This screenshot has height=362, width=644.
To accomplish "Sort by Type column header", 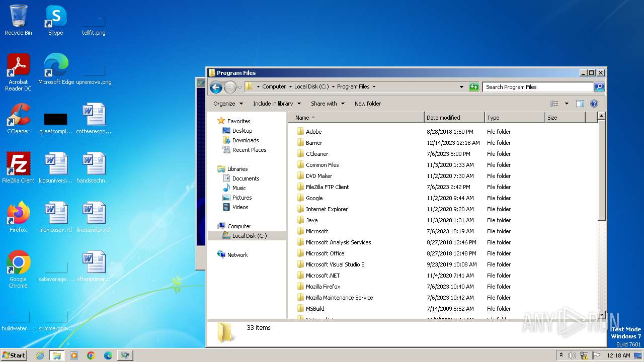I will [x=515, y=118].
